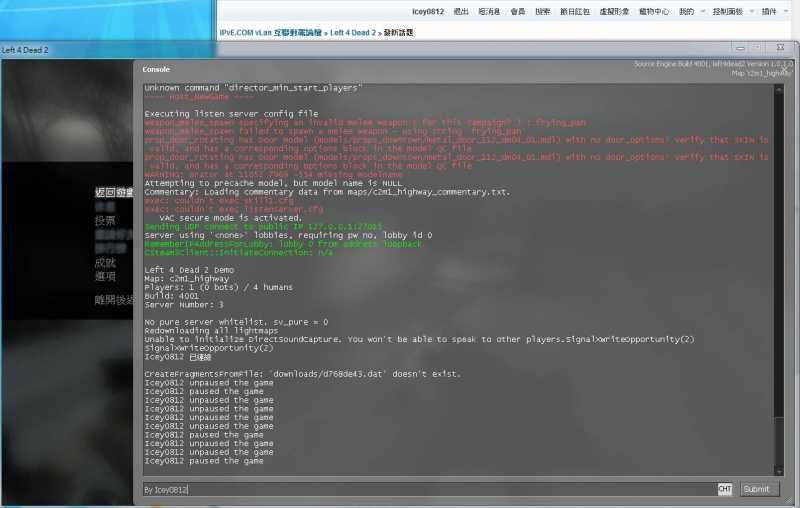This screenshot has width=800, height=508.
Task: Open the 虛擬形象 avatar link
Action: coord(614,12)
